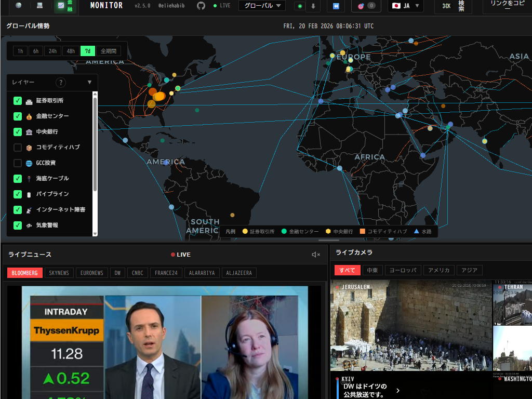This screenshot has width=532, height=399.
Task: Set time range to 24h
Action: click(x=53, y=51)
